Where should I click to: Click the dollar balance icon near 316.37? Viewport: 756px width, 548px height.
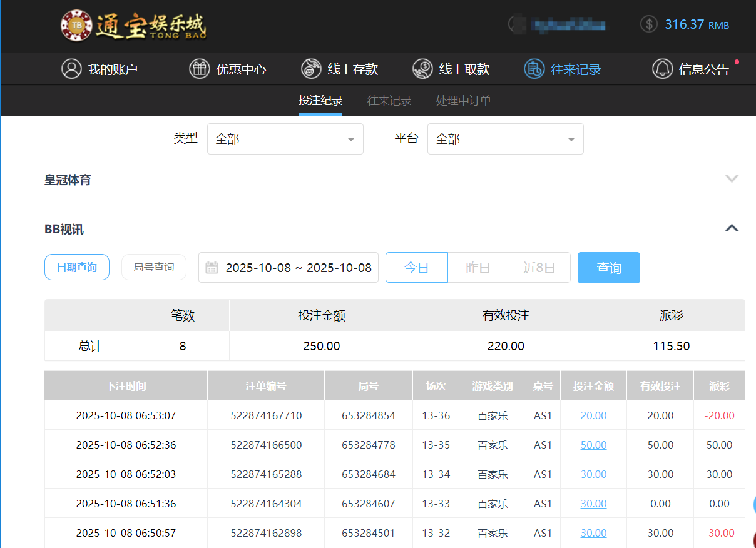(648, 24)
